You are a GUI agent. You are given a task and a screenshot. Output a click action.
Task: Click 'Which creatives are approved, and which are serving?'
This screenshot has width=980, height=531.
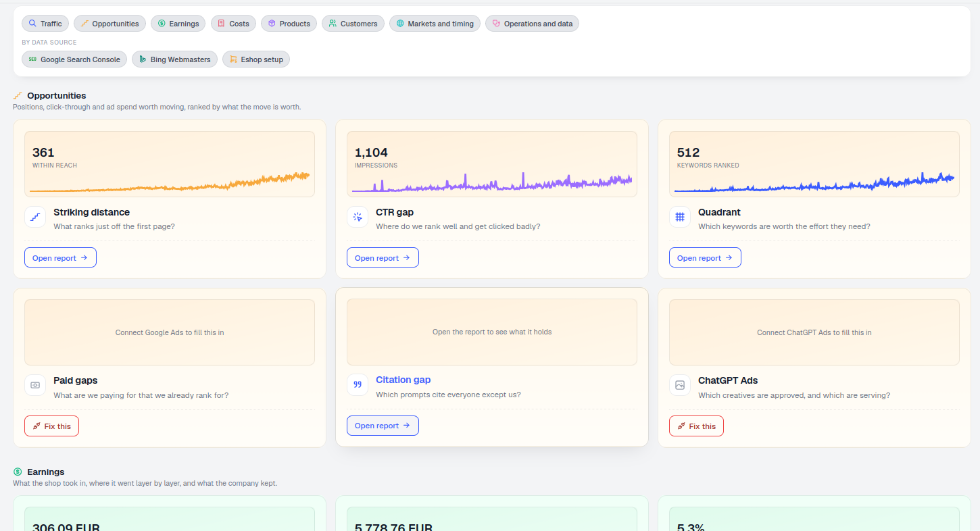[x=794, y=395]
